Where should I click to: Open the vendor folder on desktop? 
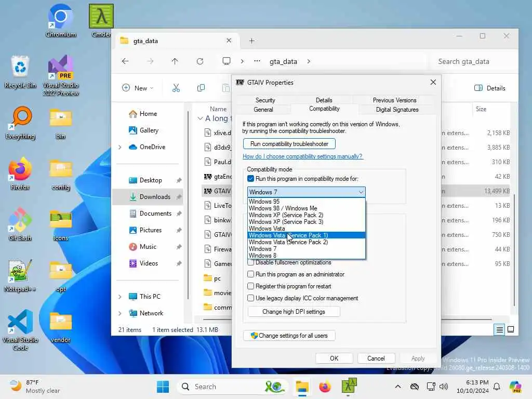[61, 327]
